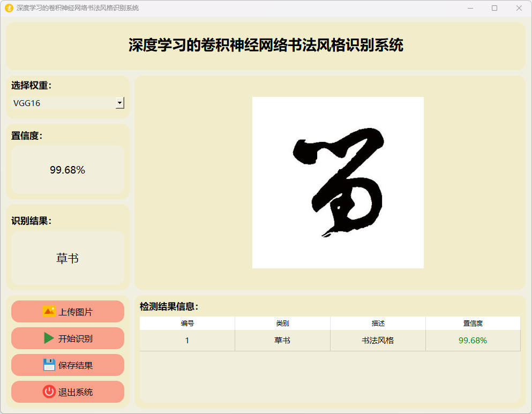Close the calligraphy recognition window
This screenshot has height=414, width=532.
(519, 8)
